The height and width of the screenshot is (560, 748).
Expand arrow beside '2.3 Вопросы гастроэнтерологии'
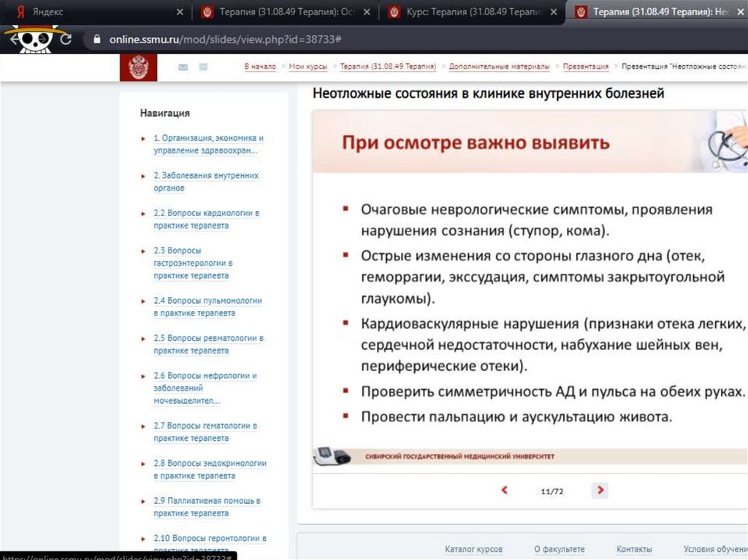click(143, 251)
